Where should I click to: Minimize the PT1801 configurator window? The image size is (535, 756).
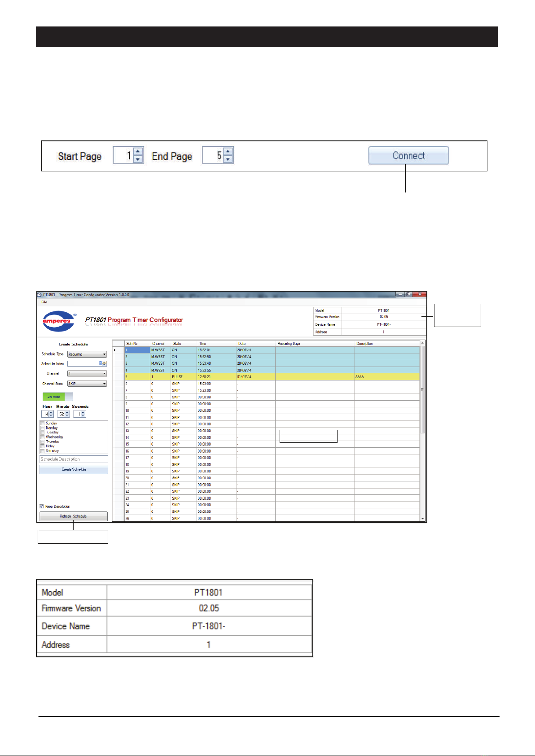tap(400, 294)
